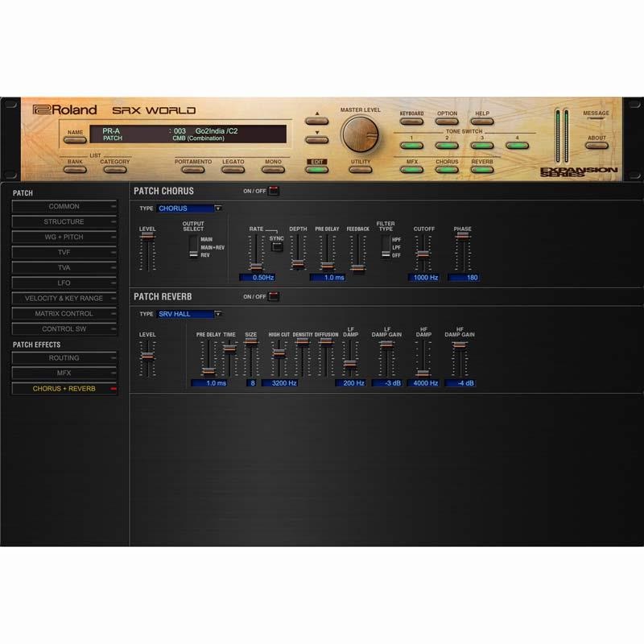
Task: Toggle the PORTAMENTO button
Action: (193, 170)
